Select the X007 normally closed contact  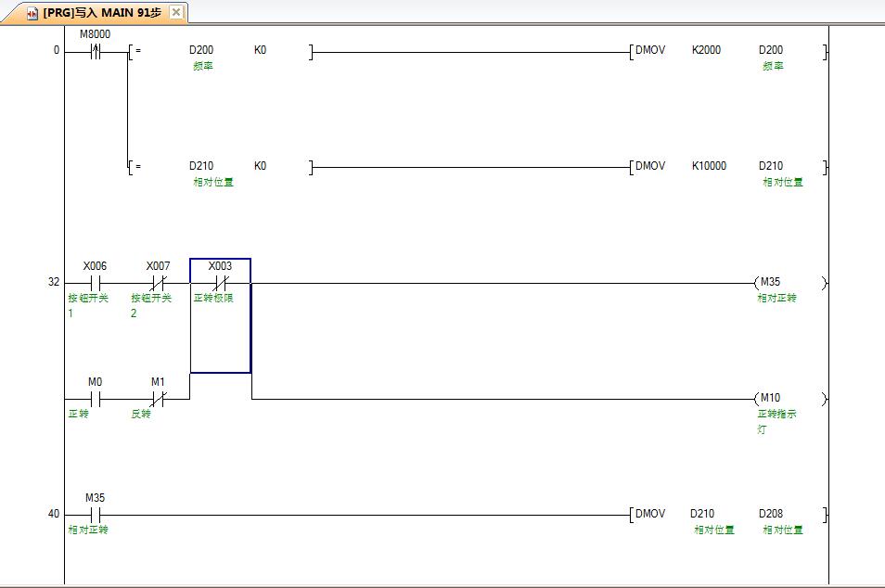(158, 283)
